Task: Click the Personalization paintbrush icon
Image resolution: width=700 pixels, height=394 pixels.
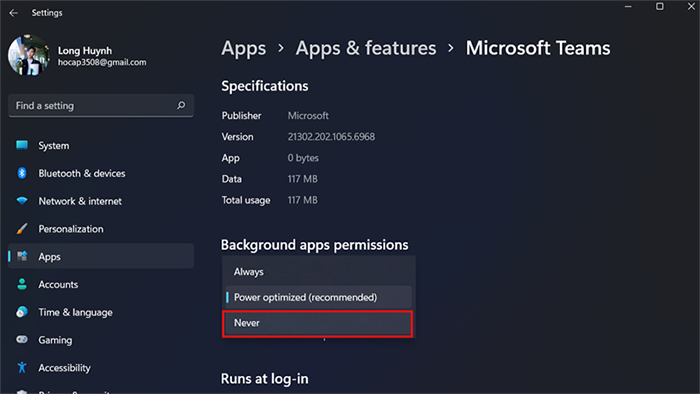Action: point(22,228)
